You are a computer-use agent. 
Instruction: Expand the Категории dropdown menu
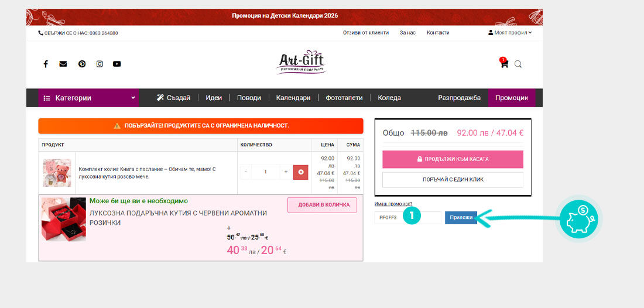tap(88, 98)
